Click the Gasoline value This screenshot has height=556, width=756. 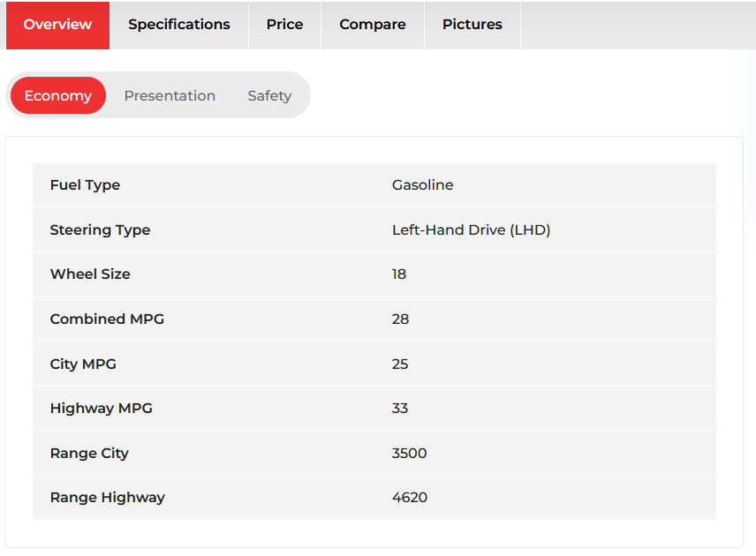tap(422, 185)
